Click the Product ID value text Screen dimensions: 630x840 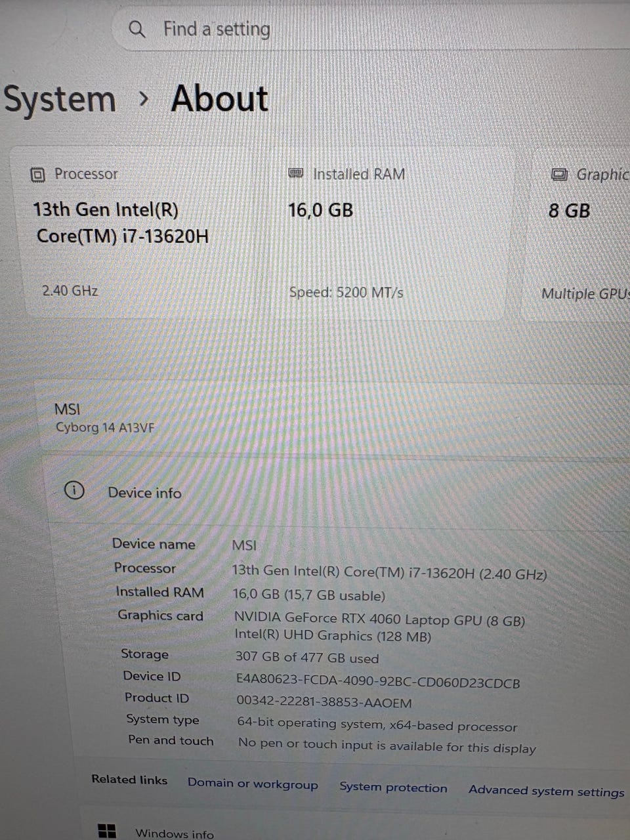click(x=324, y=702)
